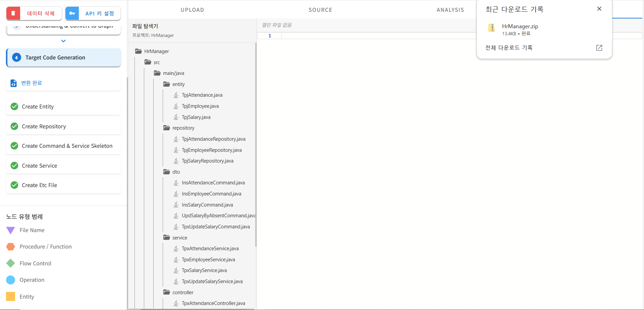
Task: Click the yellow Entity legend swatch
Action: [11, 297]
